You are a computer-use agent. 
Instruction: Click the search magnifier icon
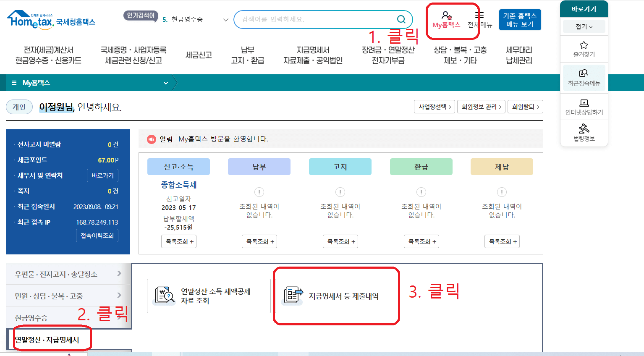[401, 19]
